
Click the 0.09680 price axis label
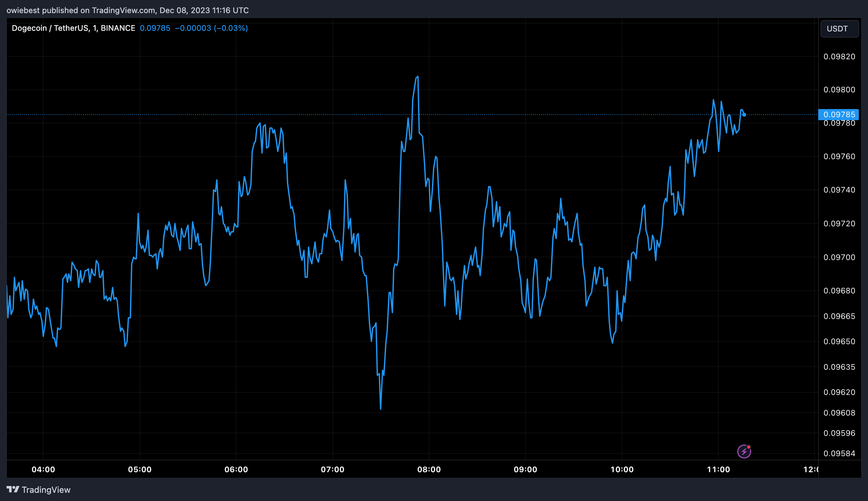point(839,290)
